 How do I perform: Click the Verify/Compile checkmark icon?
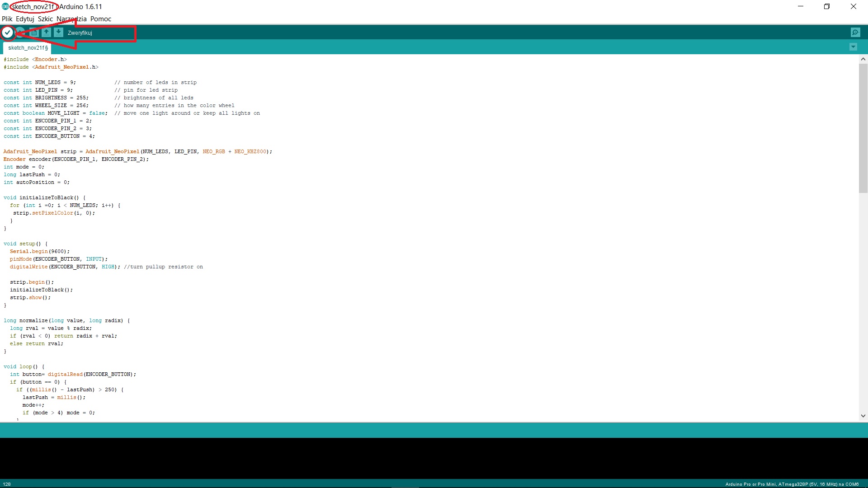(8, 32)
